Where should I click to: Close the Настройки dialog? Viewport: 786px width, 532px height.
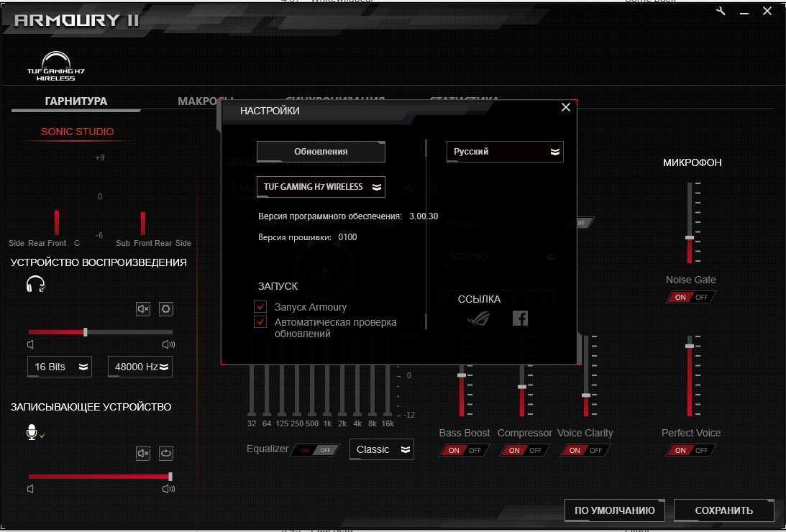[x=566, y=107]
